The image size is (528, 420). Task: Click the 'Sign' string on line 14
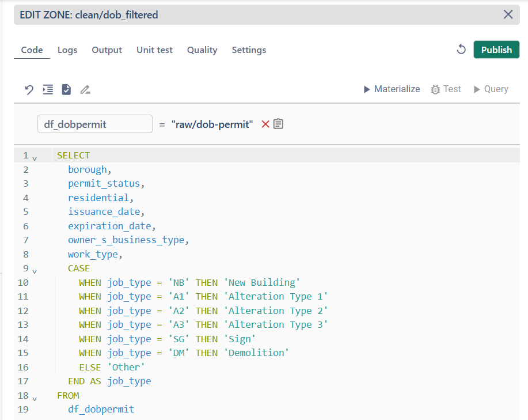coord(240,339)
